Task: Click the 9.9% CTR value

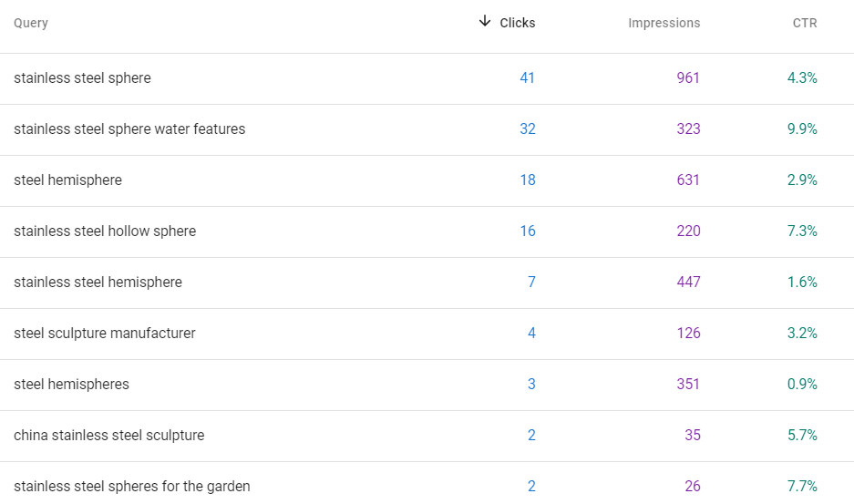Action: click(x=802, y=129)
